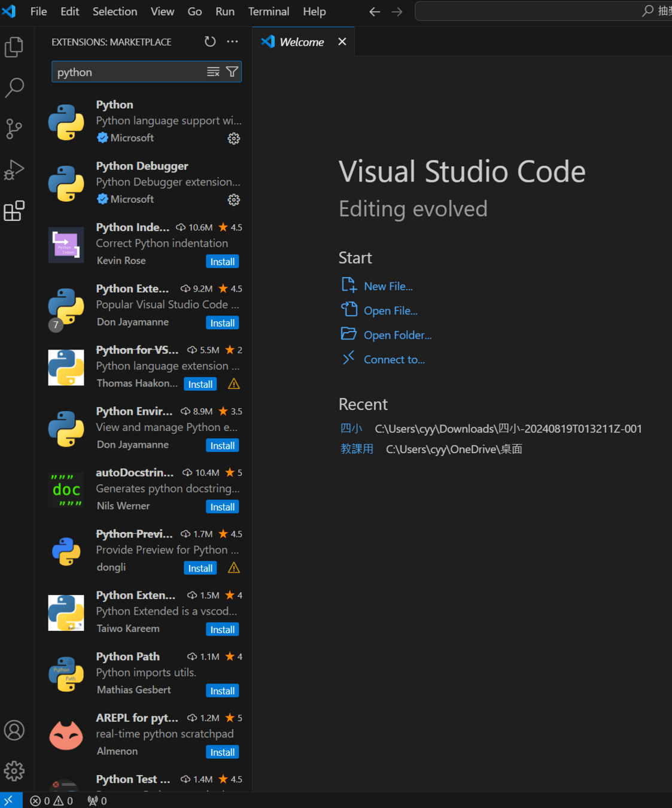The width and height of the screenshot is (672, 808).
Task: Click the Nils Werner publisher name
Action: tap(123, 506)
